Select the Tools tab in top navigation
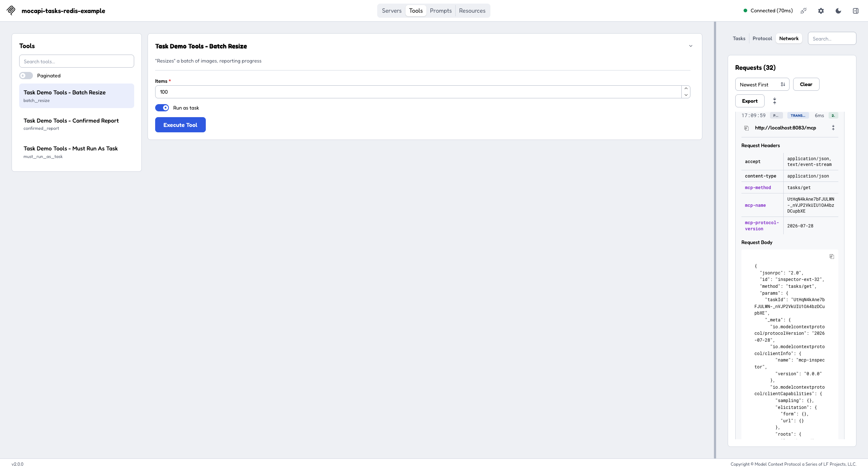 click(x=416, y=11)
